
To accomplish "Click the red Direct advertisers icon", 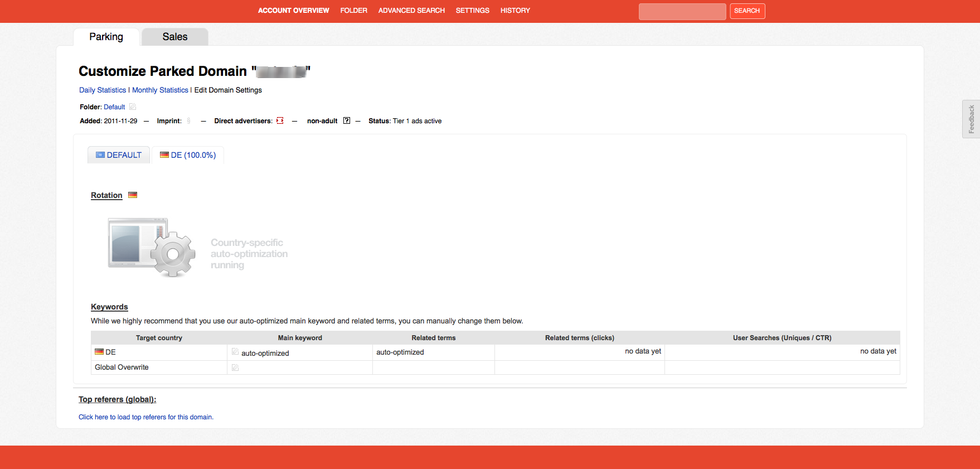I will (280, 121).
